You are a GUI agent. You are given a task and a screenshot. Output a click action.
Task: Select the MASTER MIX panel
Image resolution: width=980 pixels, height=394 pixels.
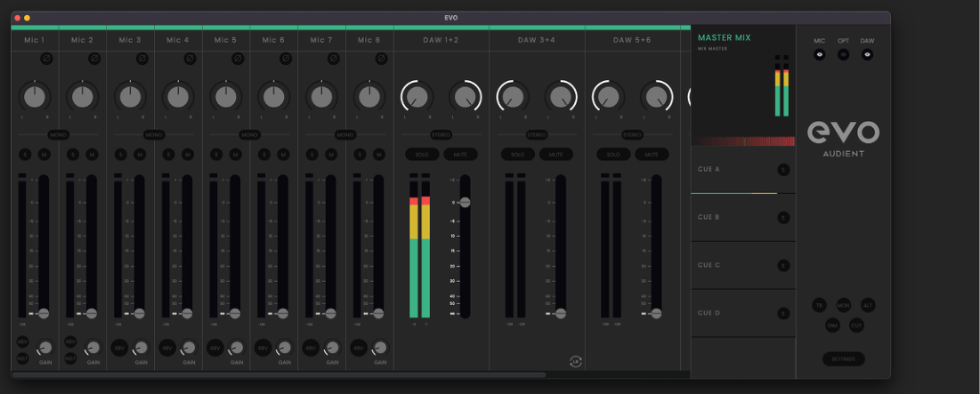(x=742, y=86)
